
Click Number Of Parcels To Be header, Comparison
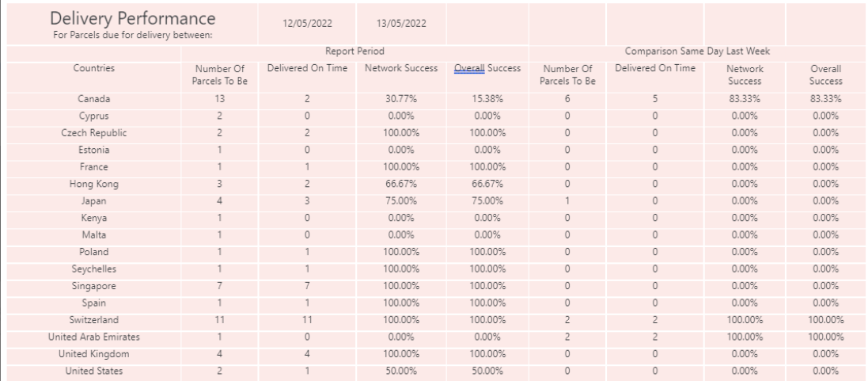pos(567,74)
